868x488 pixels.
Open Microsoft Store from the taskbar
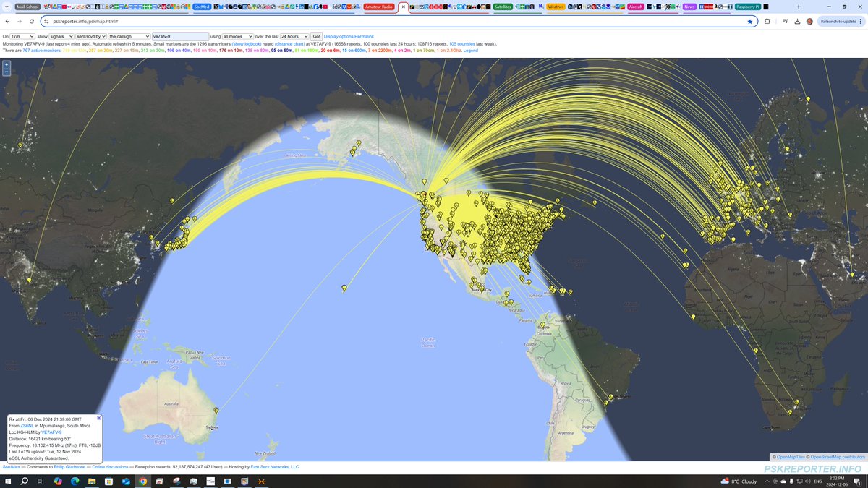tap(109, 481)
